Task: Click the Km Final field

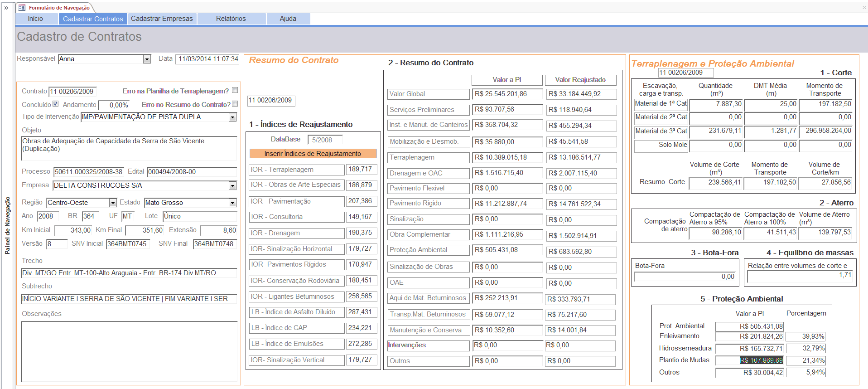Action: 145,230
